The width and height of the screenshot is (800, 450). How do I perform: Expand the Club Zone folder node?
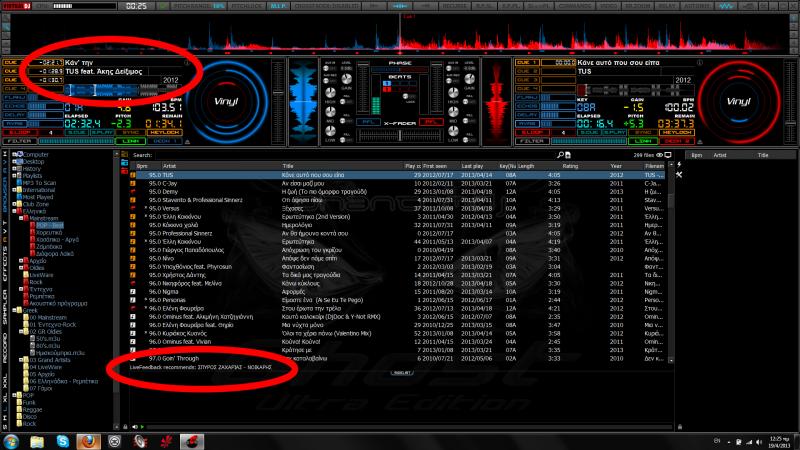tap(14, 204)
